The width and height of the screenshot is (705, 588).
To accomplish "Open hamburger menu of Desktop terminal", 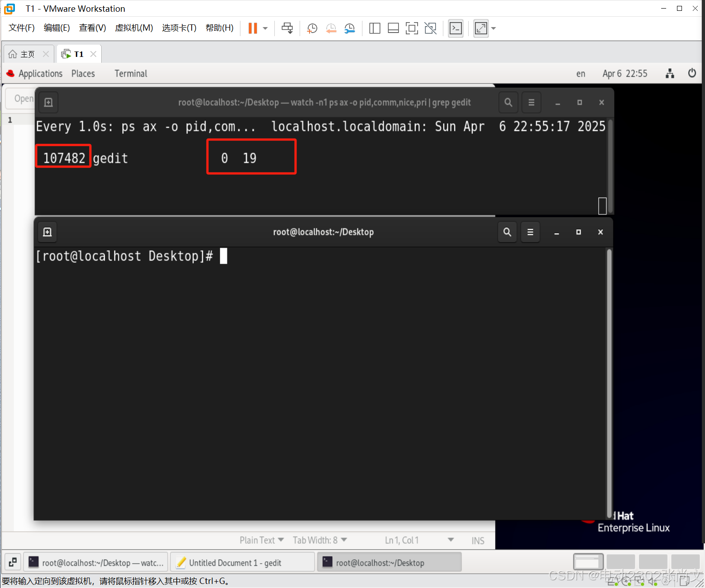I will [530, 232].
